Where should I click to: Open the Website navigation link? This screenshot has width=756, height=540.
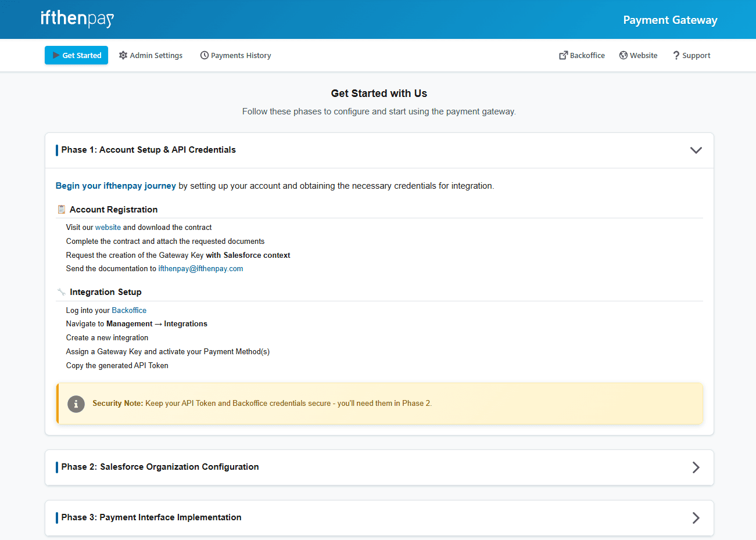638,55
